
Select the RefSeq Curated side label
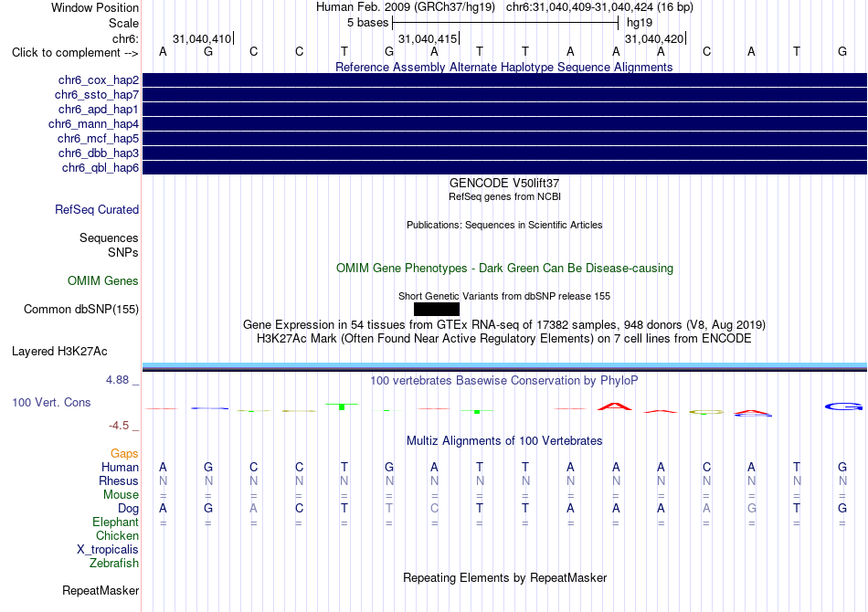click(97, 210)
